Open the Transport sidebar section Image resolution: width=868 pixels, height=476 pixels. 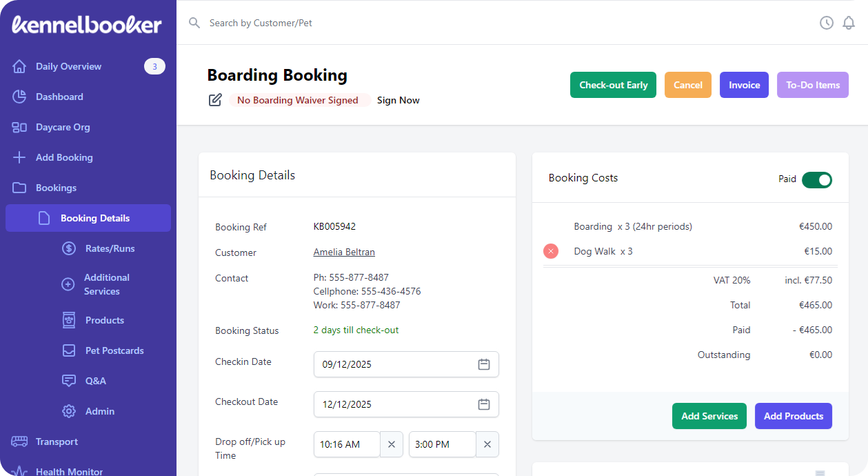tap(57, 442)
